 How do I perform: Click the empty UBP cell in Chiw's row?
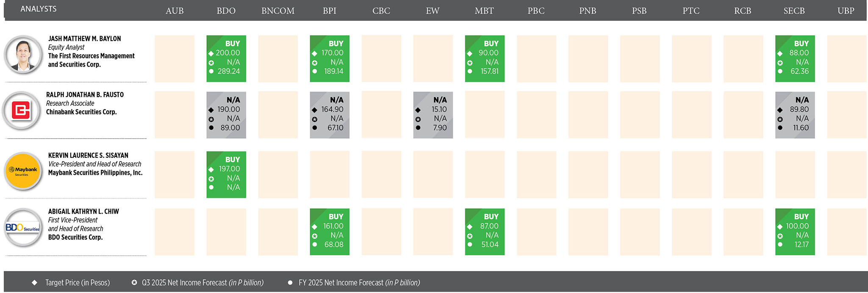click(x=847, y=232)
